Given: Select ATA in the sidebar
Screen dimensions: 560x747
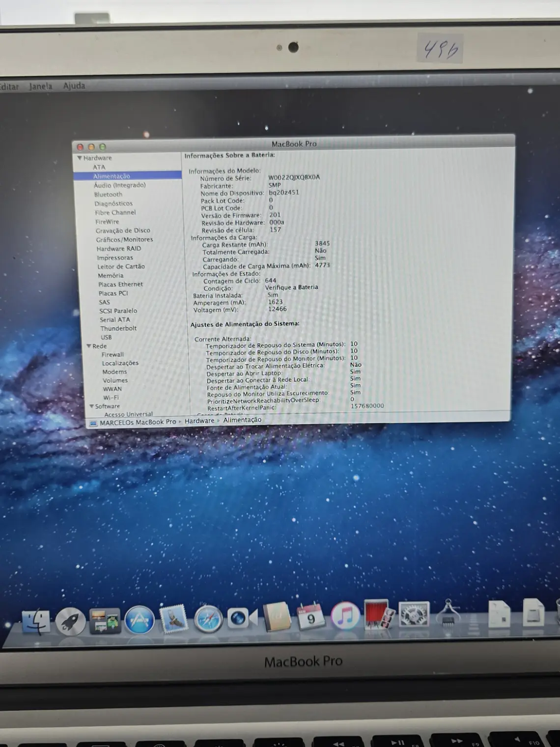Looking at the screenshot, I should [x=99, y=168].
